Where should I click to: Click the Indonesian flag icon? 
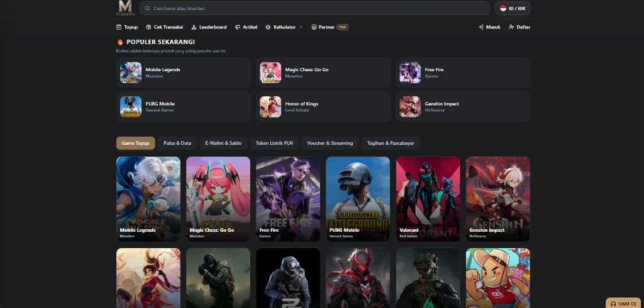pos(503,8)
